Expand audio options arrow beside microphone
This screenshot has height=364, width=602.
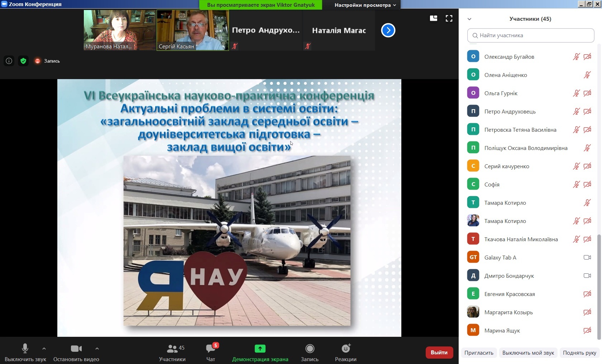click(x=44, y=348)
